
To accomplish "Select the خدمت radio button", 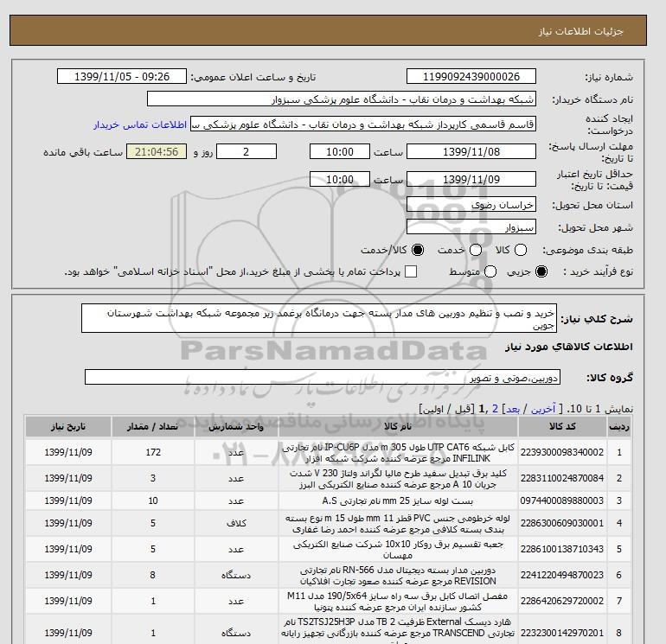I will 476,250.
